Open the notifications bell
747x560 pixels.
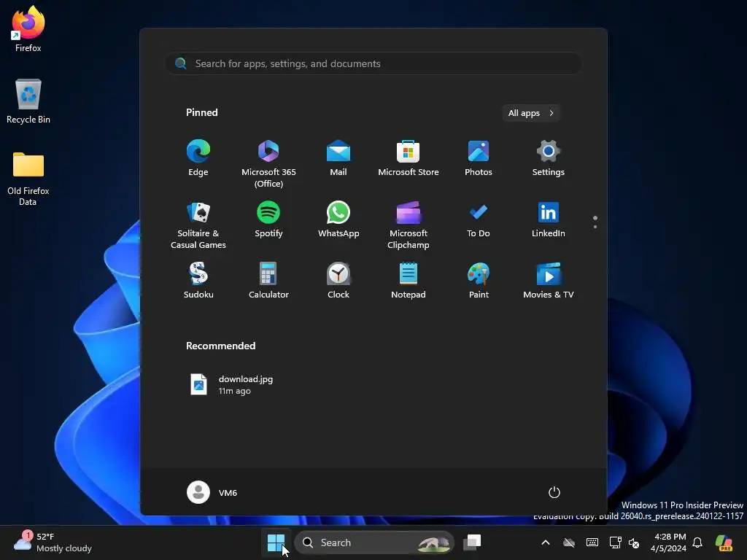click(x=697, y=542)
